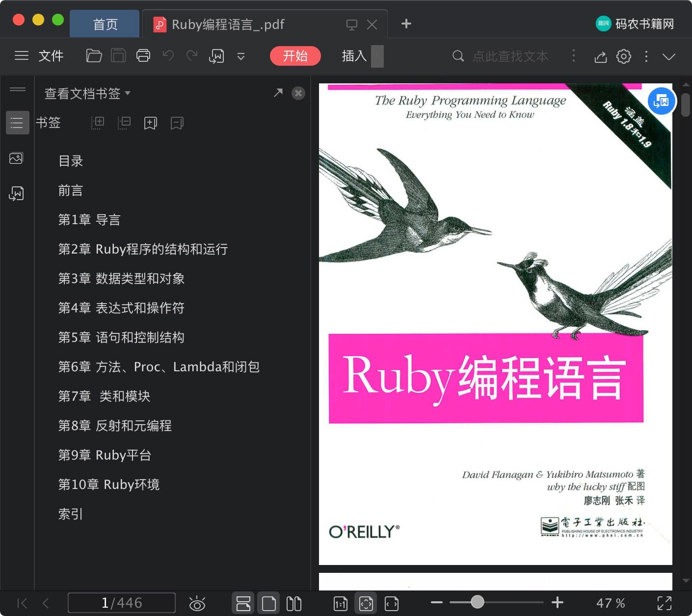Jump to 前言 bookmark
This screenshot has width=692, height=616.
(x=71, y=190)
